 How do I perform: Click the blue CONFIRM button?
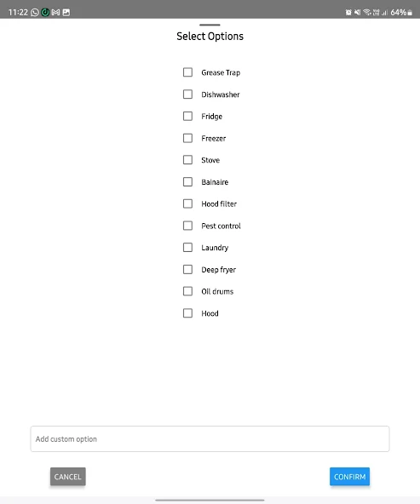pyautogui.click(x=349, y=477)
